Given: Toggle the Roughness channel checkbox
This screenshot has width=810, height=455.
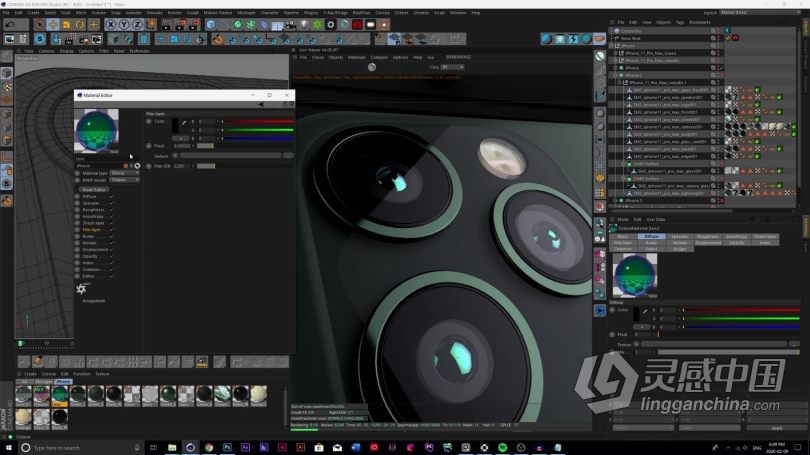Looking at the screenshot, I should click(112, 210).
